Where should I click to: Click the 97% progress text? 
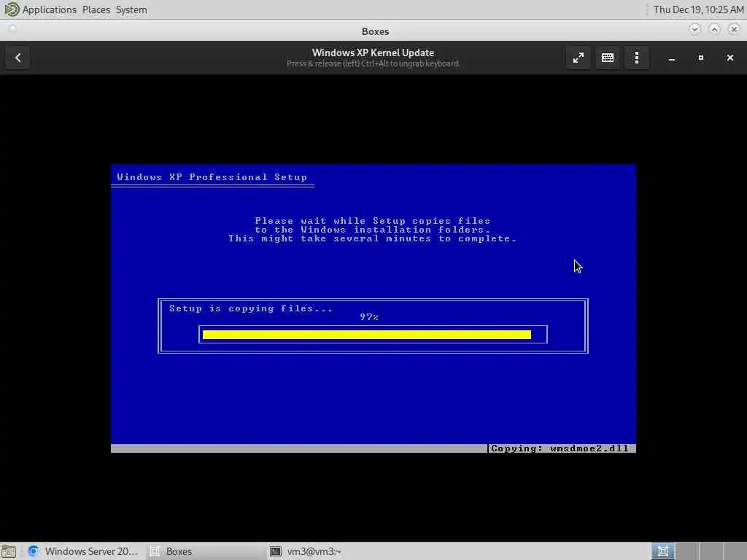(369, 317)
